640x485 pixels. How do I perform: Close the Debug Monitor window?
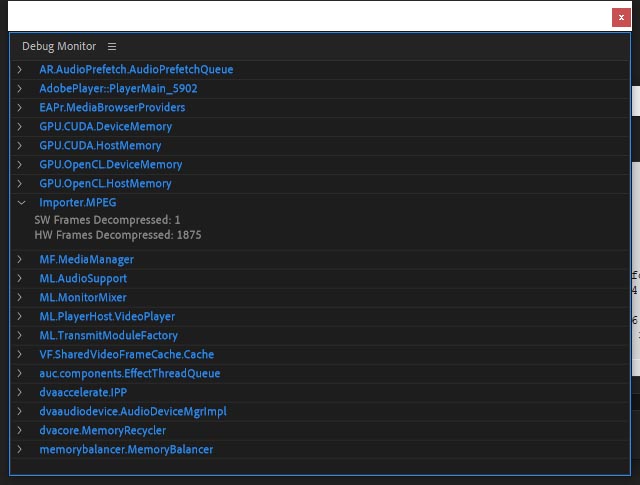[x=620, y=16]
